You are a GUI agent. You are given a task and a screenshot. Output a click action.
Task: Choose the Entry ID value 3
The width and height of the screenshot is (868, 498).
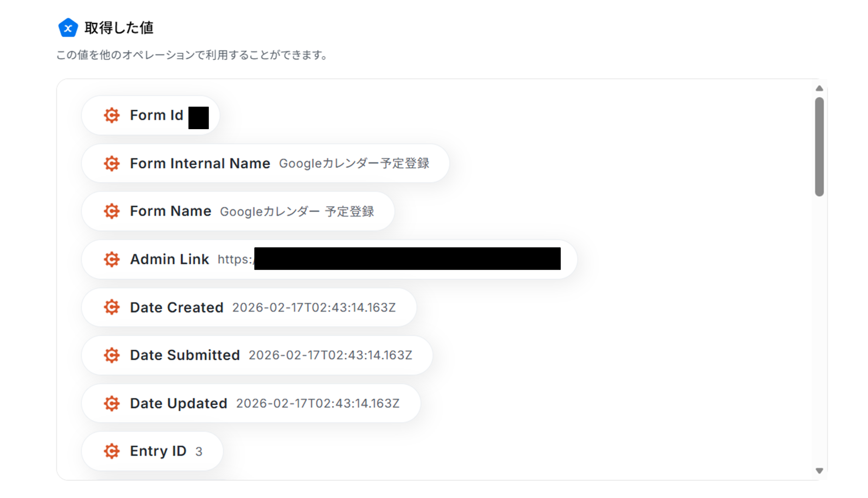199,452
